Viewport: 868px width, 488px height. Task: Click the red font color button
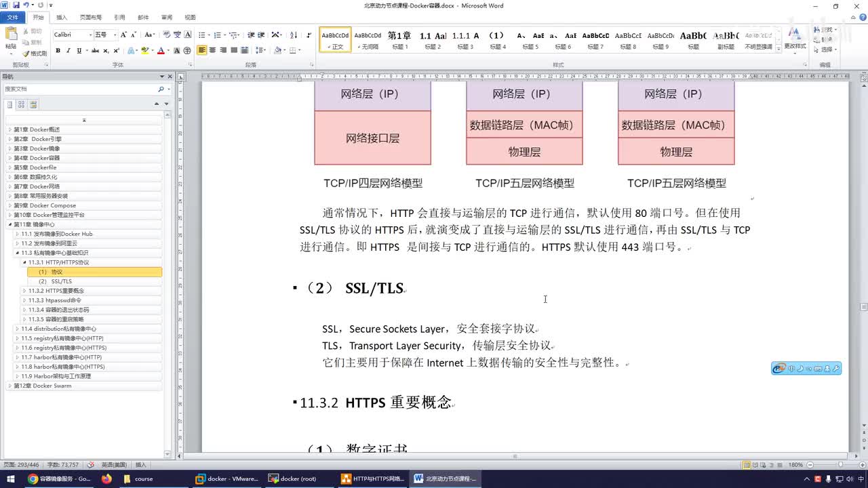pyautogui.click(x=161, y=51)
